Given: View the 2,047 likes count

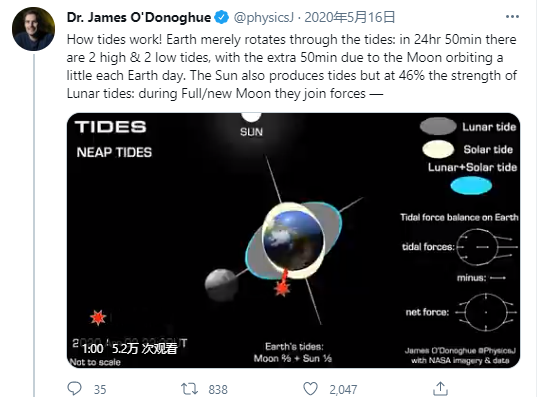Looking at the screenshot, I should pyautogui.click(x=343, y=389).
